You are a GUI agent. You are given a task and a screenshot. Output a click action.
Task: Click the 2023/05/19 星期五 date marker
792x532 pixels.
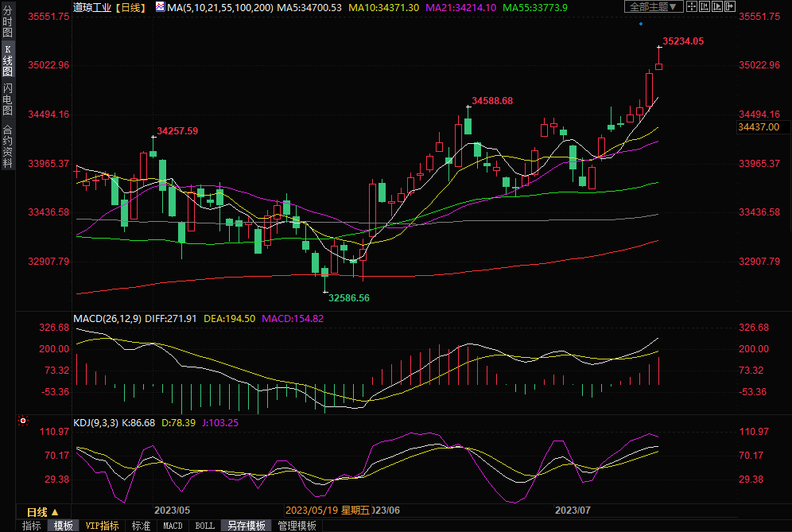coord(328,510)
